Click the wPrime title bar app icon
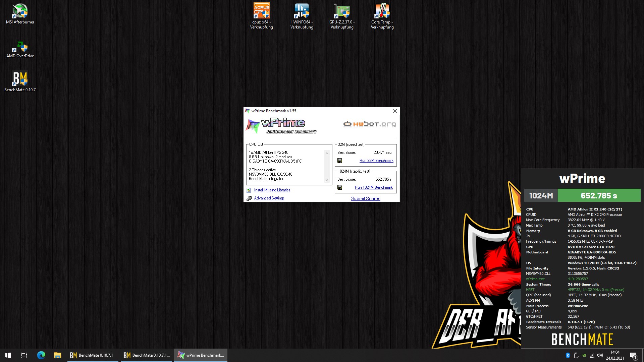The height and width of the screenshot is (362, 644). click(248, 111)
